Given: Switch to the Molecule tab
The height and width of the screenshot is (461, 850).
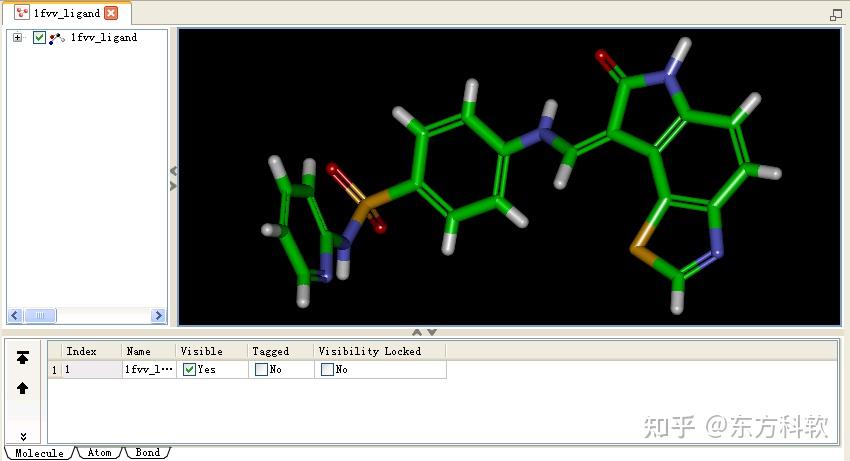Looking at the screenshot, I should coord(39,453).
